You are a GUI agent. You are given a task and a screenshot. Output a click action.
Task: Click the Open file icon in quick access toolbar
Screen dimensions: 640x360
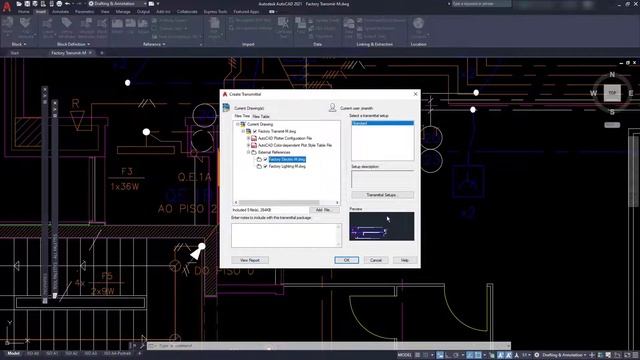click(x=19, y=4)
